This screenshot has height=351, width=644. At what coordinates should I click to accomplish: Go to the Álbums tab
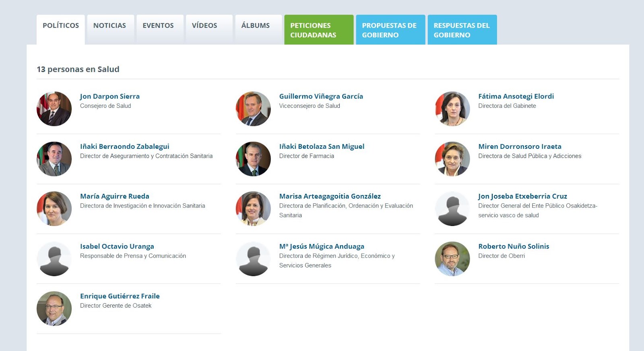click(256, 26)
